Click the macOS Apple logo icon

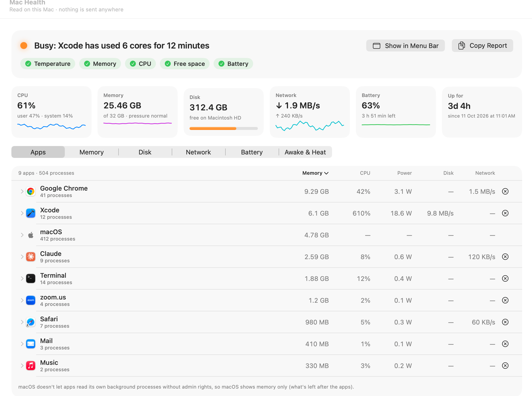click(x=31, y=235)
